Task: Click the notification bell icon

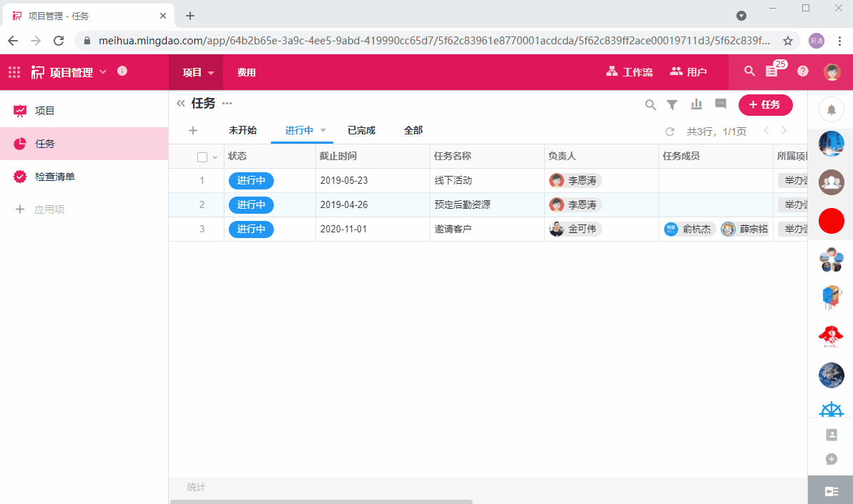Action: coord(831,109)
